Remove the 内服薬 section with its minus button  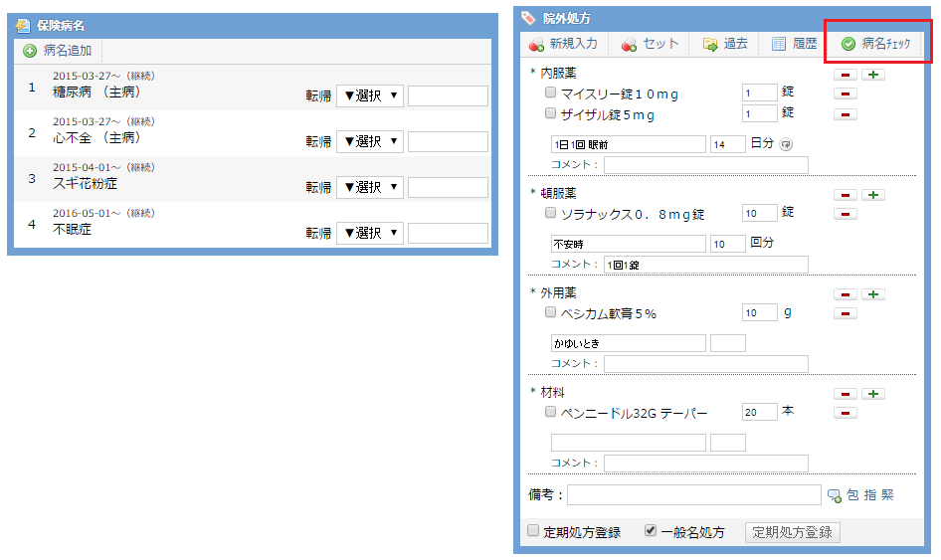[x=845, y=75]
